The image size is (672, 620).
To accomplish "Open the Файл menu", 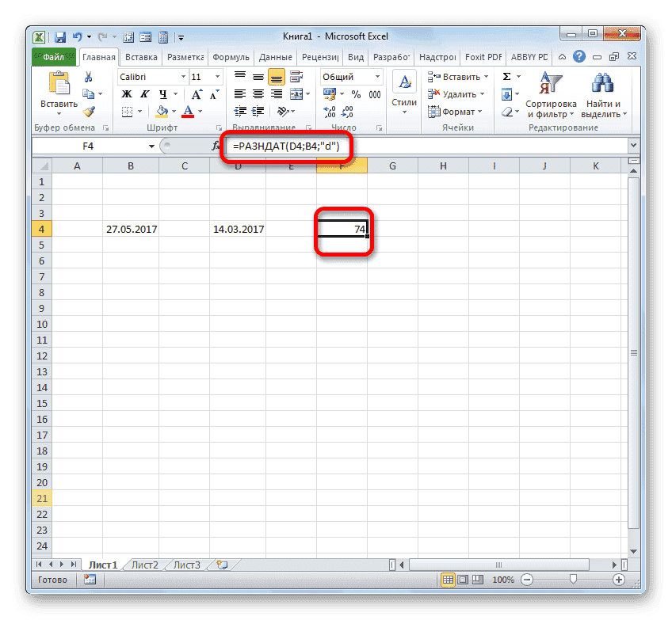I will [55, 56].
